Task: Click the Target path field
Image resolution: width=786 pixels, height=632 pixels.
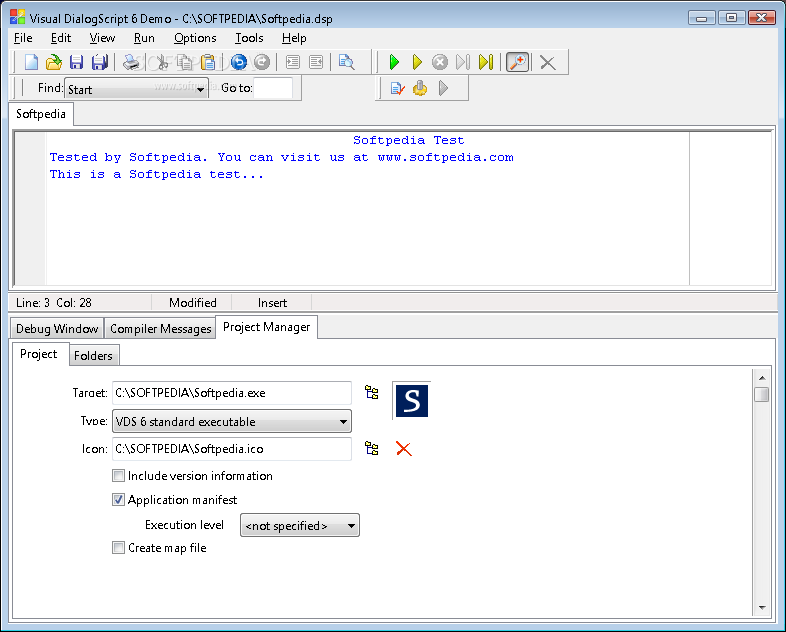Action: tap(232, 393)
